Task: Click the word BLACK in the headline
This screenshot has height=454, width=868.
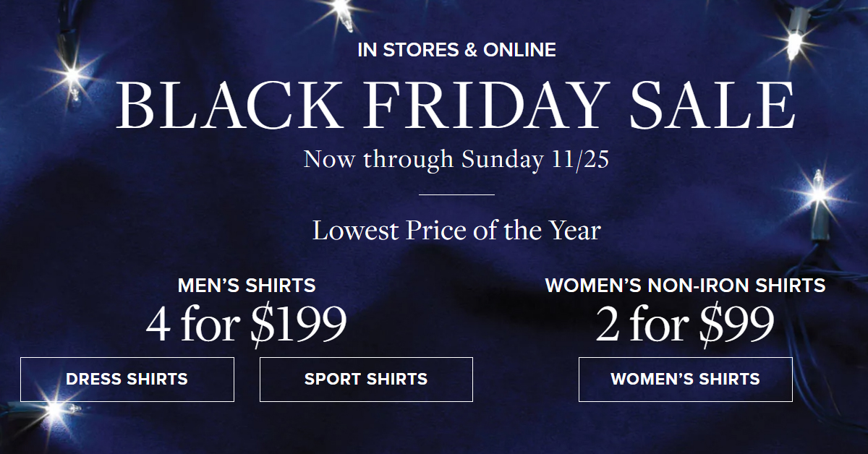Action: click(217, 106)
